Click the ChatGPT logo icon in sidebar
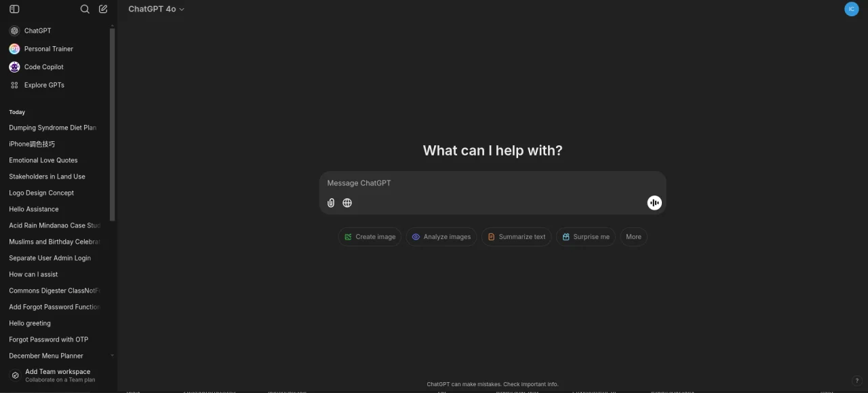 click(x=14, y=31)
